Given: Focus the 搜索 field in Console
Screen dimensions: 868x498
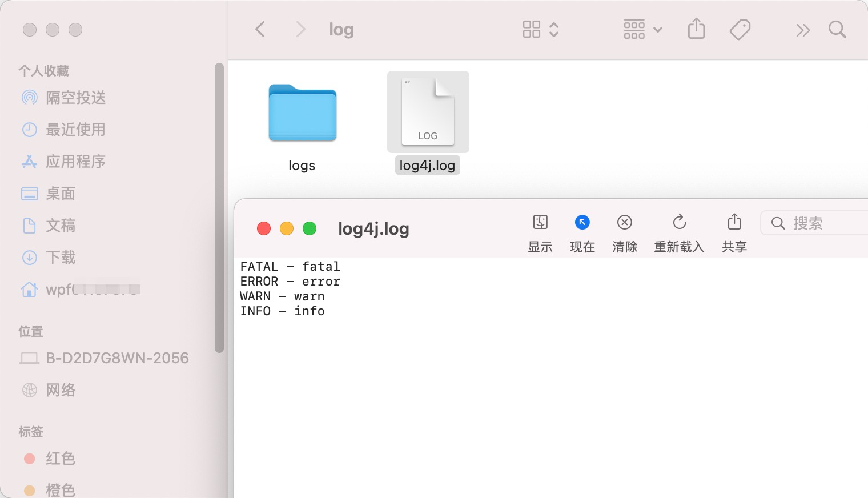Looking at the screenshot, I should [x=815, y=223].
